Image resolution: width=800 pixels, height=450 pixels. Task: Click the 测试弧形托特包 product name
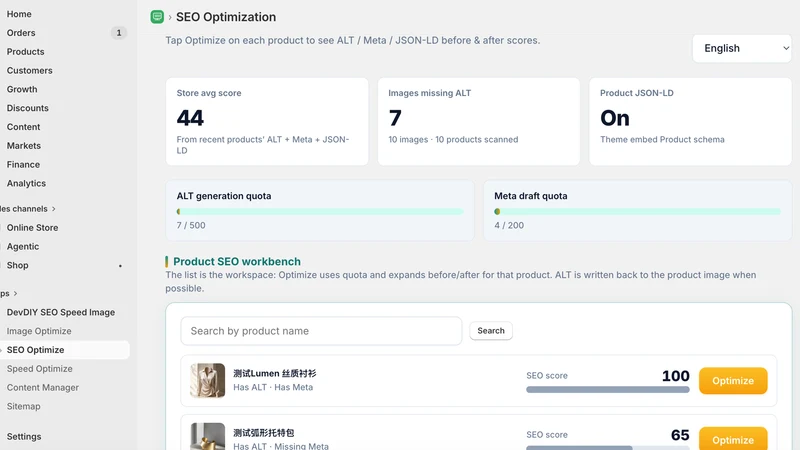(264, 433)
